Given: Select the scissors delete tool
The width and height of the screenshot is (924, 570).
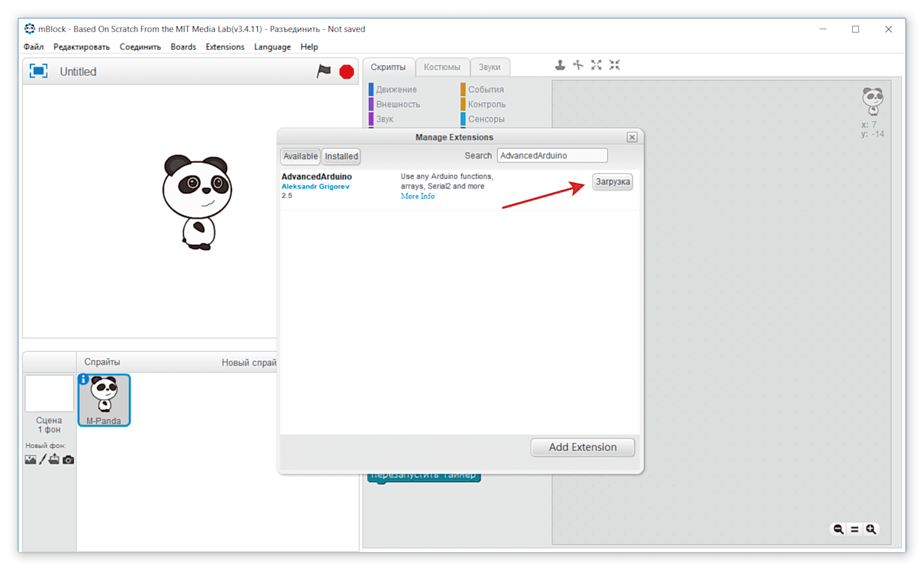Looking at the screenshot, I should pos(578,65).
